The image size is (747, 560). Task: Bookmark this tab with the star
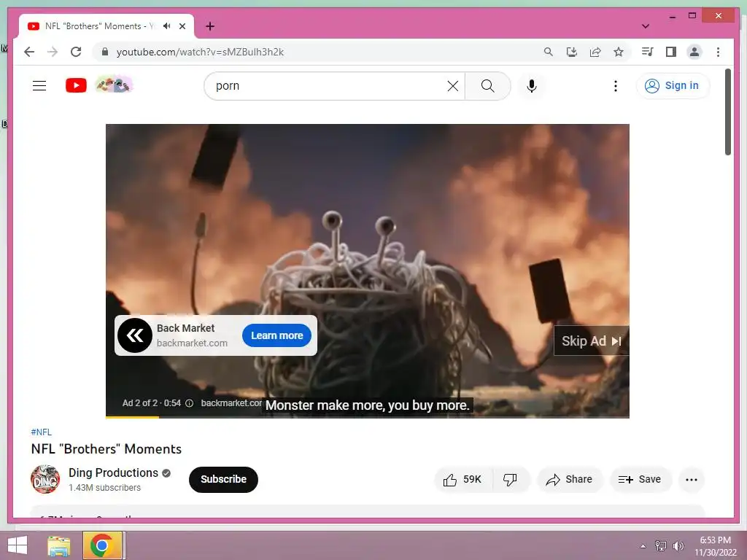pos(619,52)
